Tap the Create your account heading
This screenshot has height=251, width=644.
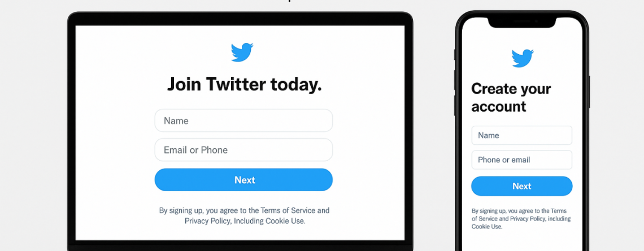point(511,98)
